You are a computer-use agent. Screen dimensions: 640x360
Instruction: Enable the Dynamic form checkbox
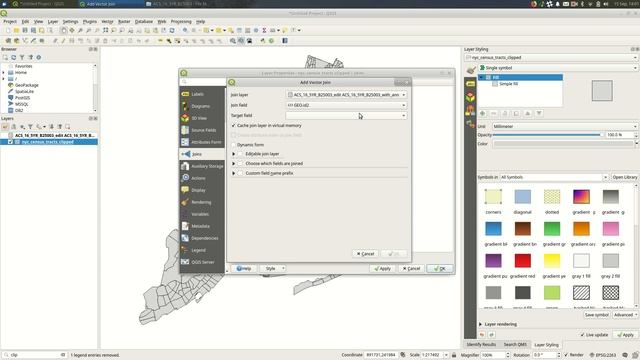pos(234,144)
